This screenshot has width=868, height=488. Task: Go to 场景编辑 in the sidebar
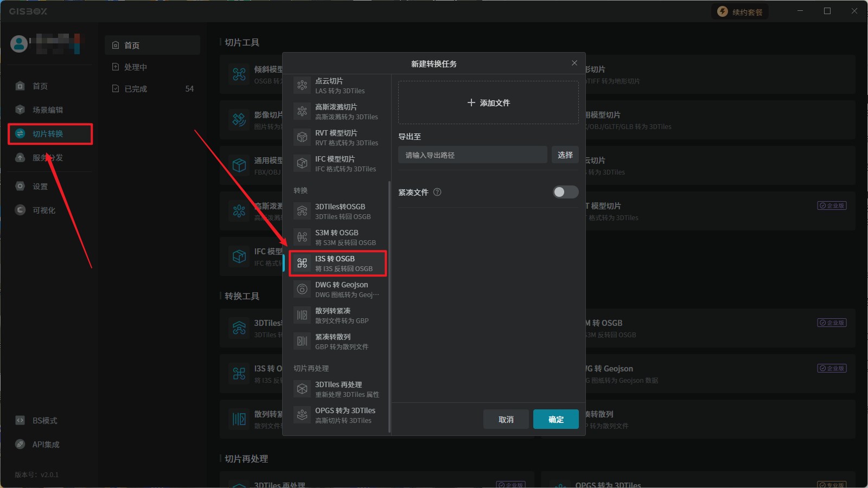point(48,110)
